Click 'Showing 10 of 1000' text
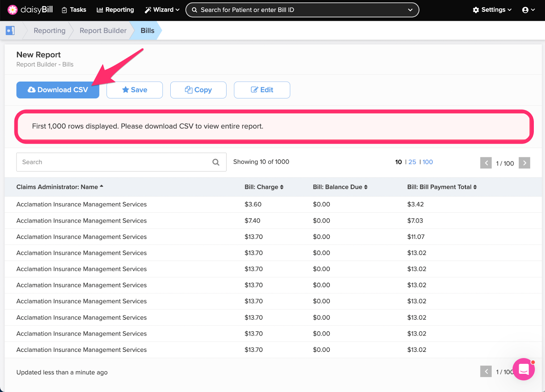The image size is (545, 392). [261, 162]
